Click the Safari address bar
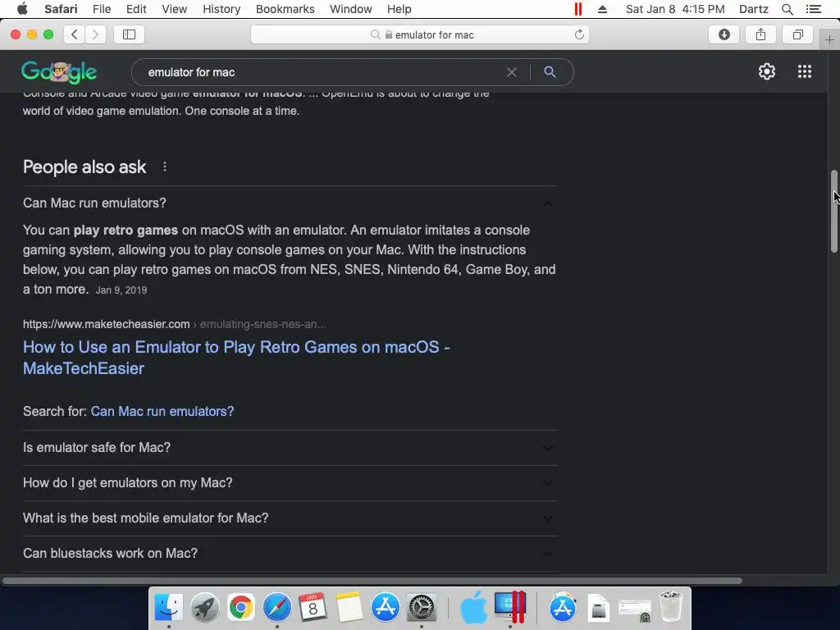 click(x=420, y=34)
